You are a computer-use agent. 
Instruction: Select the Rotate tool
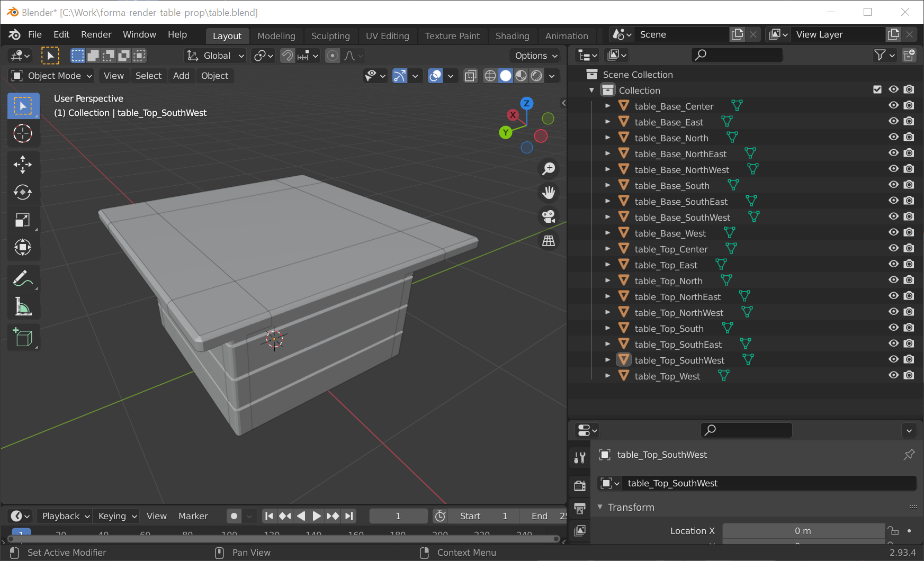[23, 192]
